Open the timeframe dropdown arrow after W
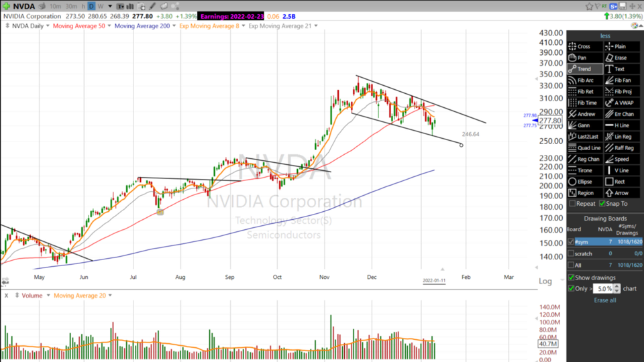 point(110,6)
